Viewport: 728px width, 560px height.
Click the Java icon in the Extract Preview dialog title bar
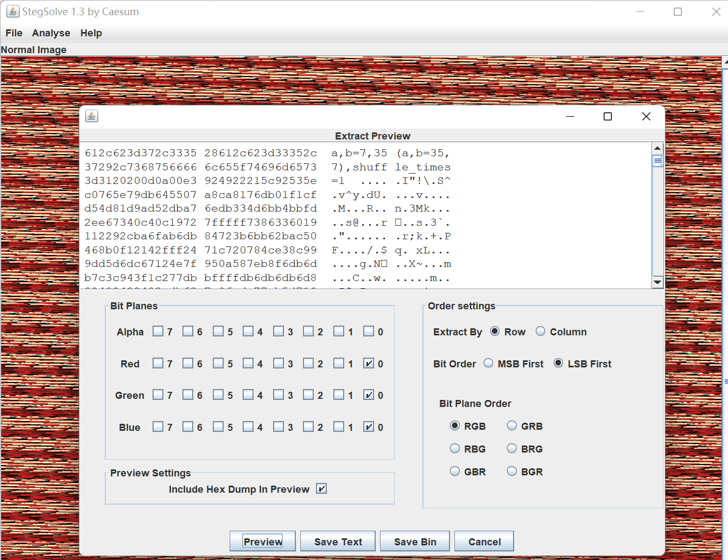[92, 116]
